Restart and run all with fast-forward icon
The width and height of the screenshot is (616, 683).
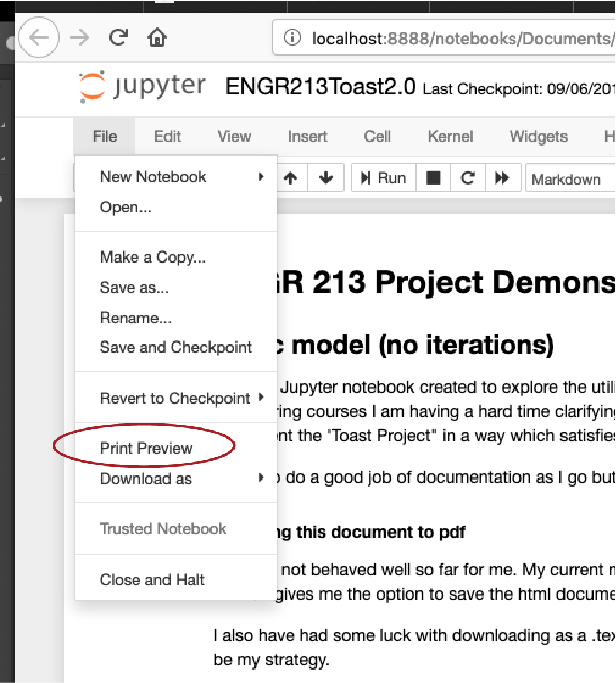click(x=502, y=178)
